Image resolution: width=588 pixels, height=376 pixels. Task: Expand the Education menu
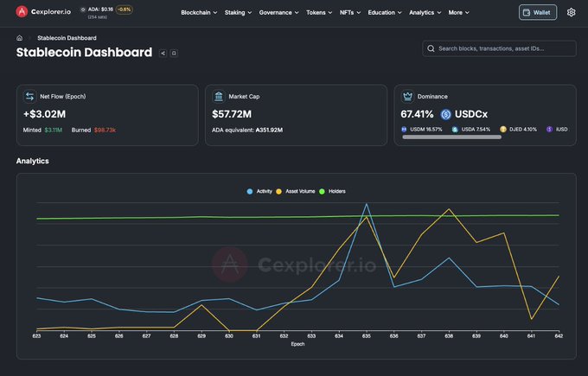[x=385, y=12]
